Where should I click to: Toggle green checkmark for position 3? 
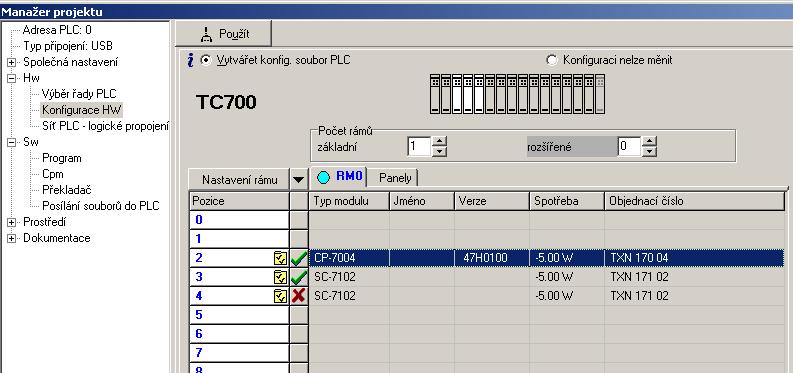(x=299, y=277)
